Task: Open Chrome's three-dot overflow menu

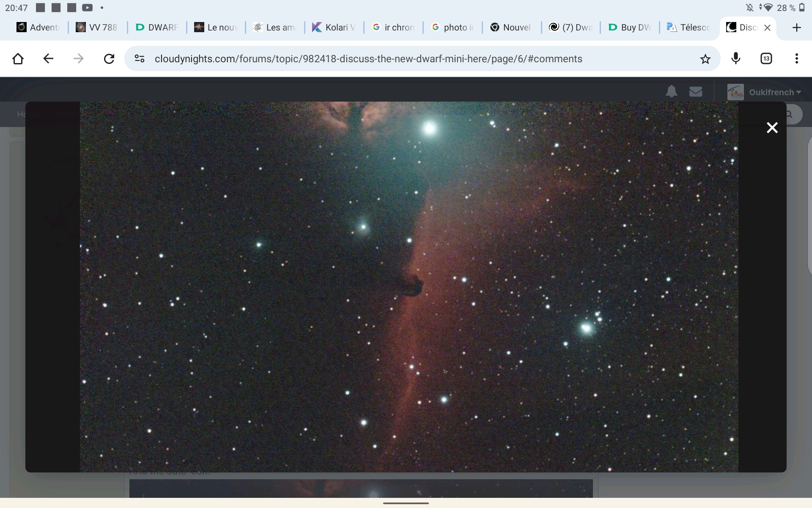Action: 797,59
